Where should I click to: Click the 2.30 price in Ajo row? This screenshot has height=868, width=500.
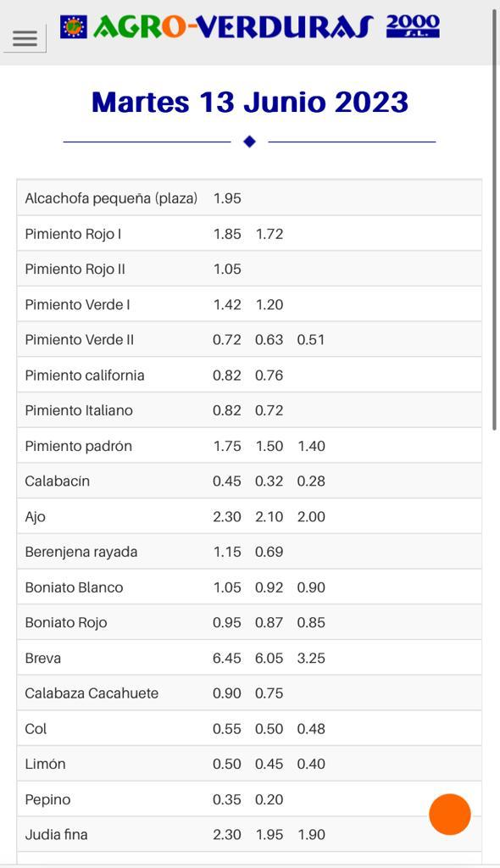[227, 516]
